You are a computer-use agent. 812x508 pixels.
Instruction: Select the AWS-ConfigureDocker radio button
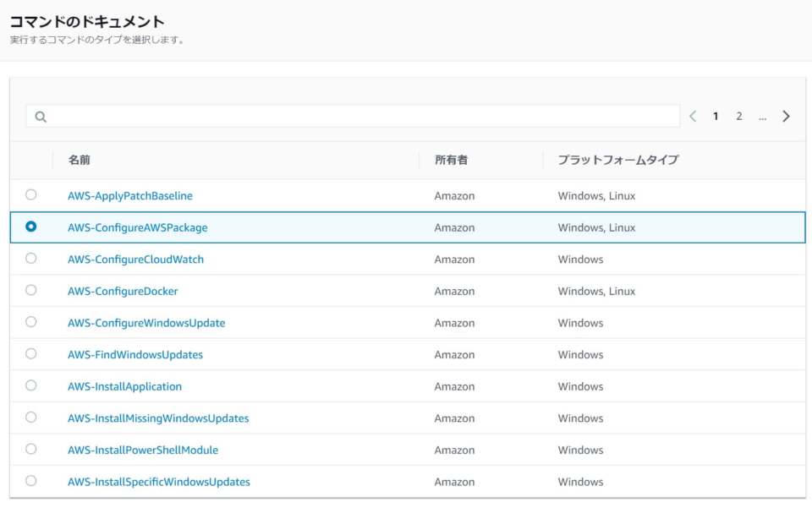coord(31,290)
